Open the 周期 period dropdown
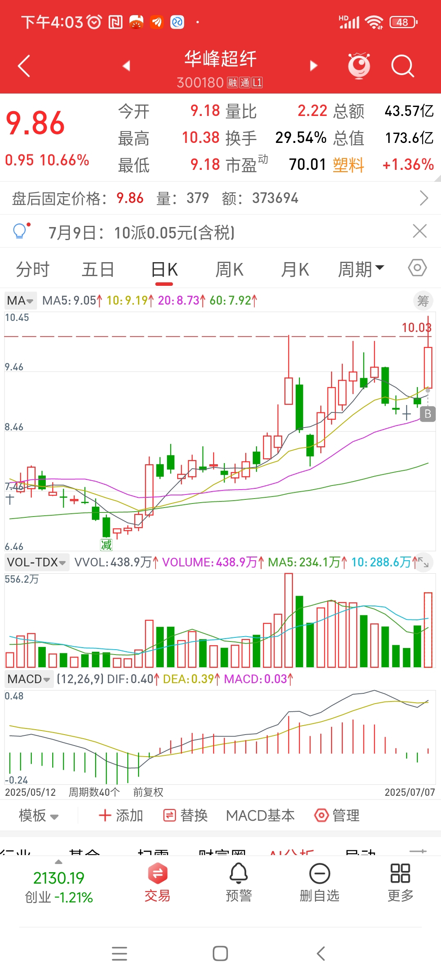This screenshot has width=441, height=980. 361,269
